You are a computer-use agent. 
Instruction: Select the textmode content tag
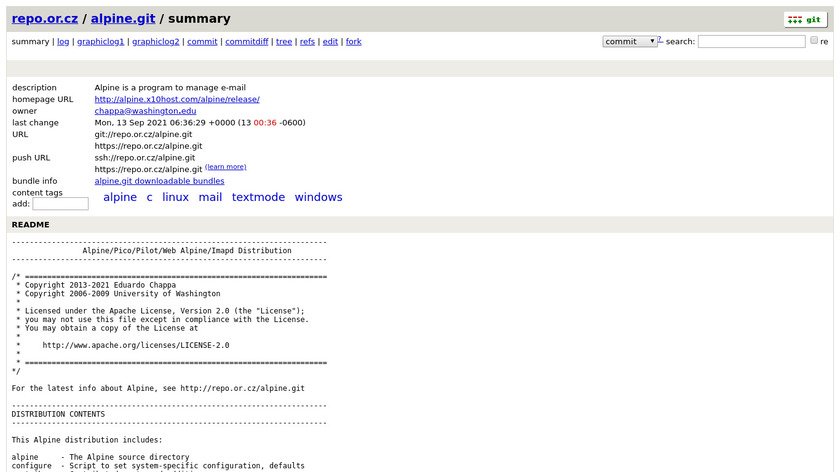pos(258,197)
